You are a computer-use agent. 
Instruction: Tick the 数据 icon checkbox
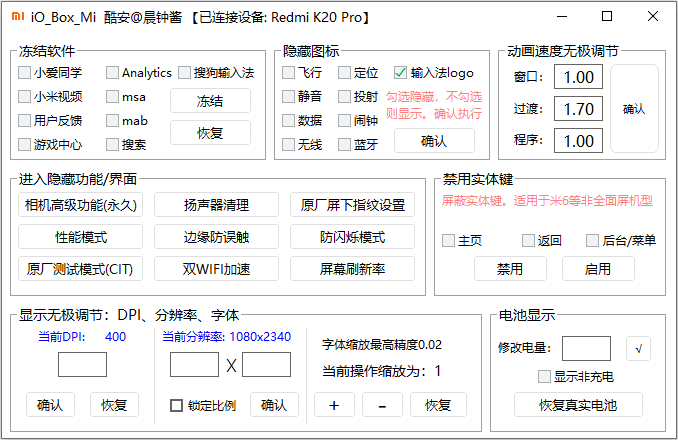288,120
